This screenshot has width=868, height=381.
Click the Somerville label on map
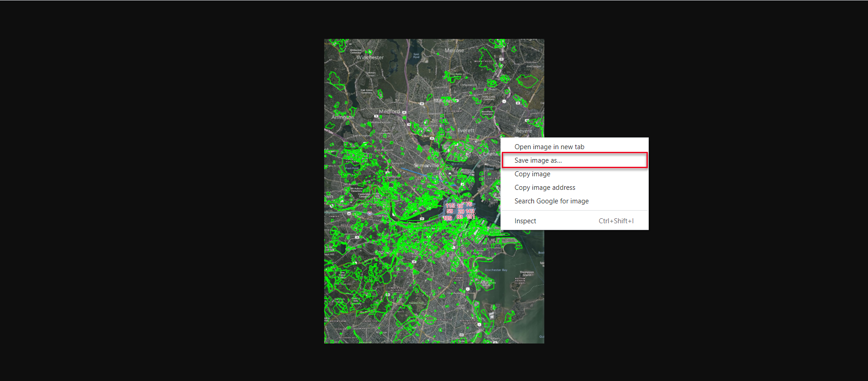point(426,165)
